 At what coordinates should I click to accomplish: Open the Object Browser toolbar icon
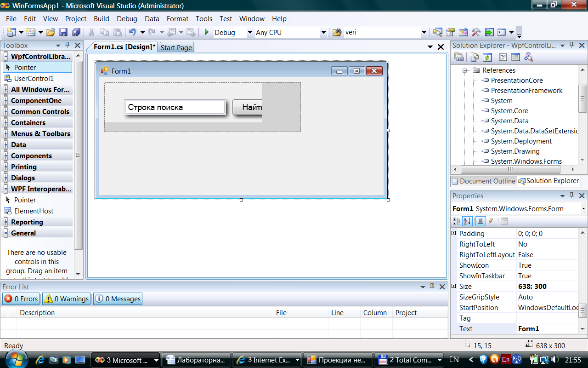coord(464,32)
